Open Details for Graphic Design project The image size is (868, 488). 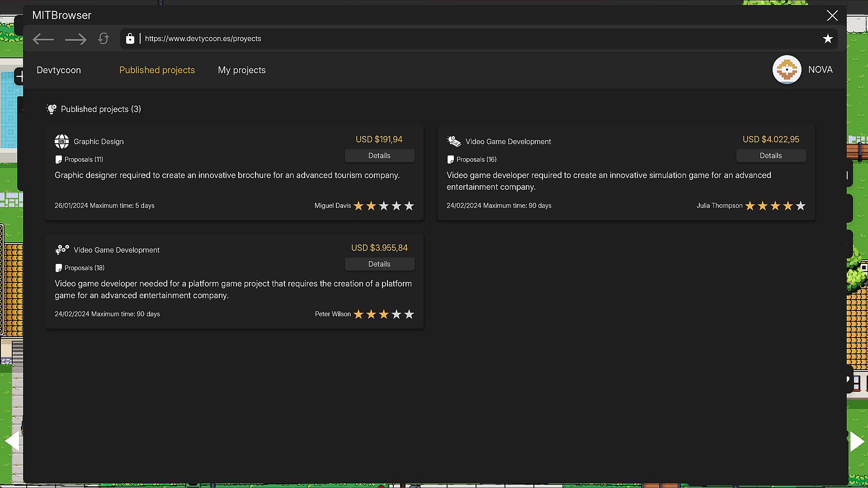pyautogui.click(x=379, y=155)
